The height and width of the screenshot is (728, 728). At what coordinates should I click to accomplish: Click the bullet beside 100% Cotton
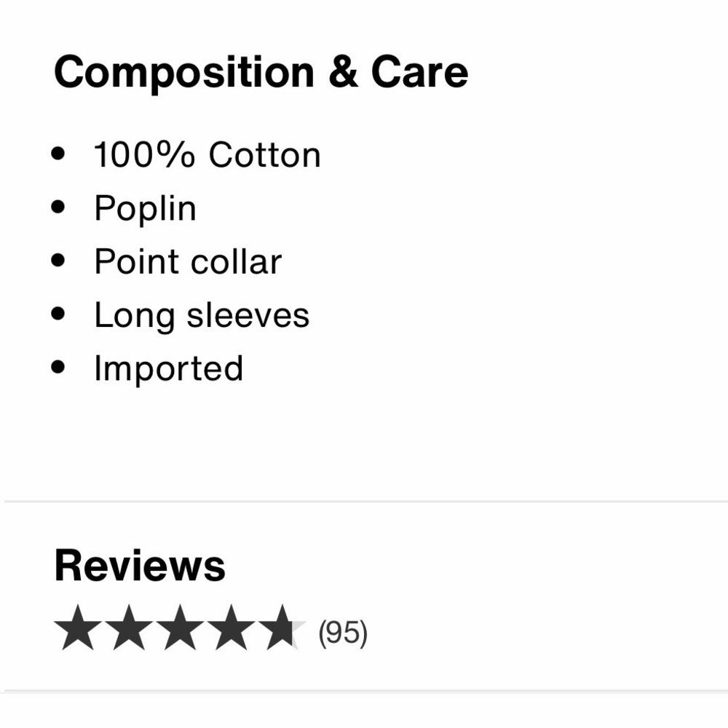point(58,154)
